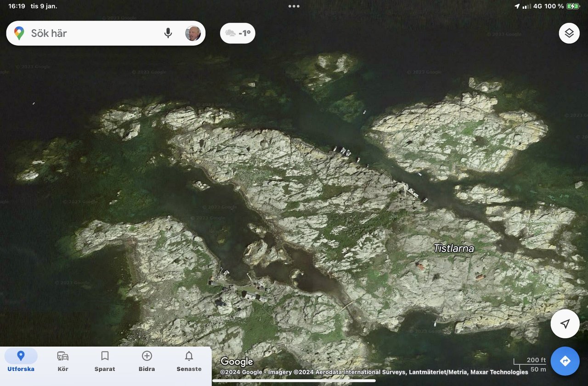The height and width of the screenshot is (386, 588).
Task: Open the iPad multitasking three-dots menu
Action: tap(294, 6)
